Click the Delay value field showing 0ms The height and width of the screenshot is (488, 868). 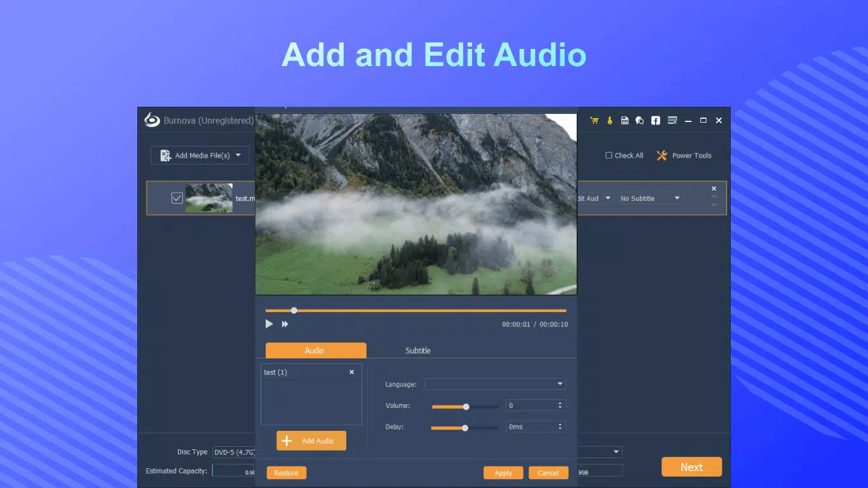coord(536,427)
